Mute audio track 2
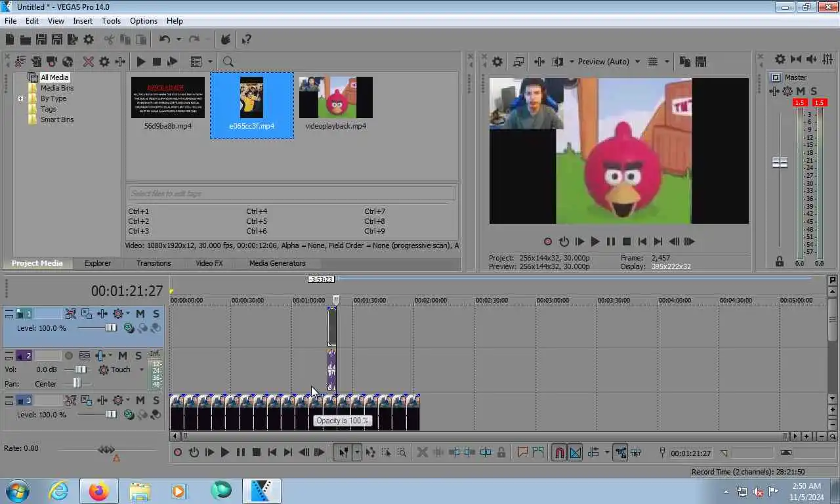The width and height of the screenshot is (840, 504). (122, 356)
